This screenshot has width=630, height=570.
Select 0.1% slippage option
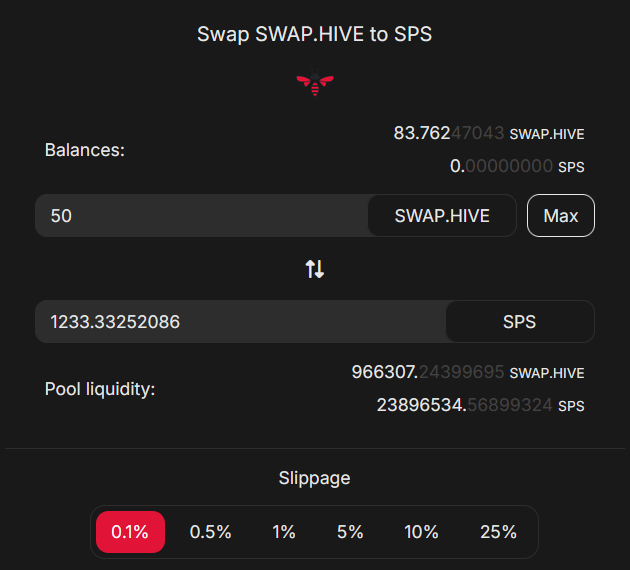[x=130, y=532]
